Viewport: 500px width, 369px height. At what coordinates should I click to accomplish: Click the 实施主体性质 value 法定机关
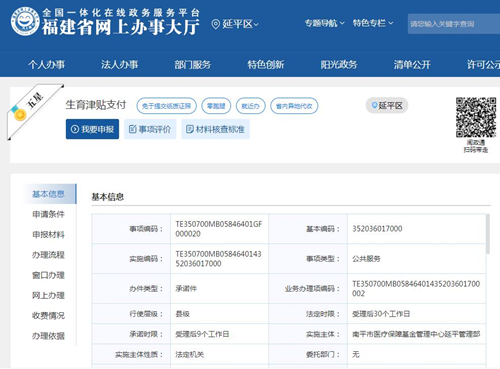(x=189, y=354)
